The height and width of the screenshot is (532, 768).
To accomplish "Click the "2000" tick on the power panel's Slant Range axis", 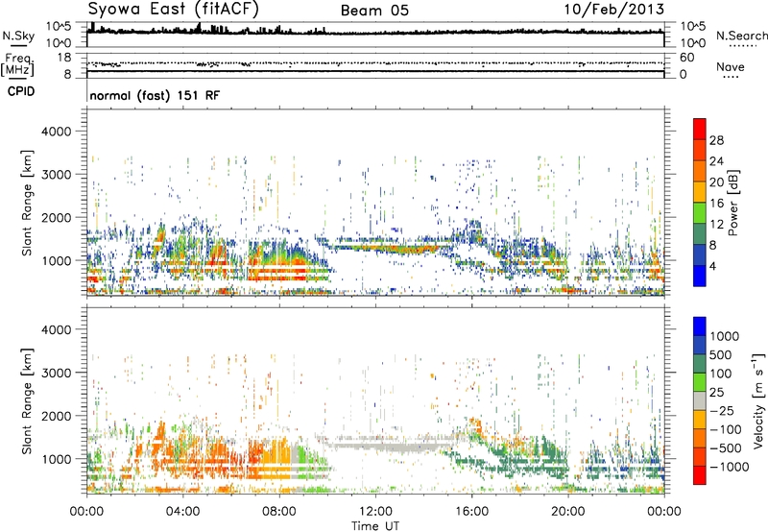I will coord(56,217).
